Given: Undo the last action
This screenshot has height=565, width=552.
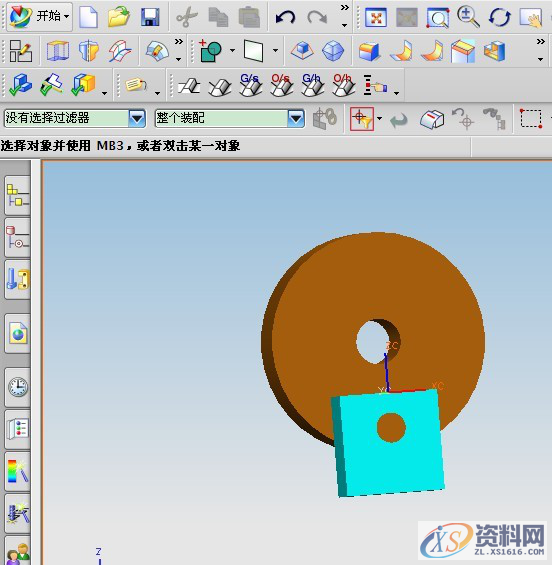Looking at the screenshot, I should [x=285, y=17].
